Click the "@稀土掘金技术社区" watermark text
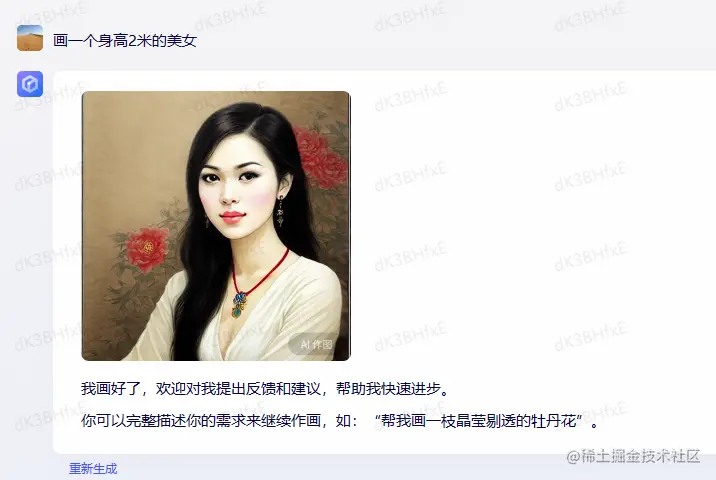The height and width of the screenshot is (480, 716). (633, 456)
